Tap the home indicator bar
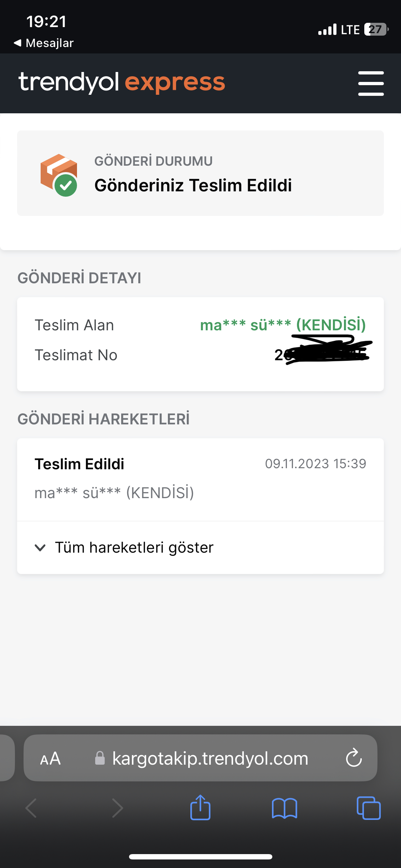The image size is (401, 868). (x=200, y=857)
